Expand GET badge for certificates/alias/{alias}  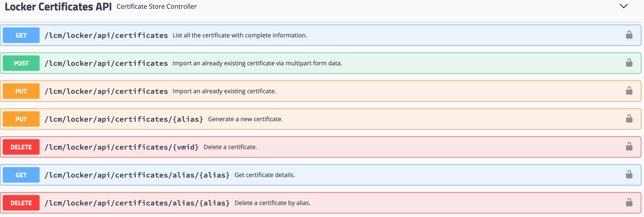21,175
